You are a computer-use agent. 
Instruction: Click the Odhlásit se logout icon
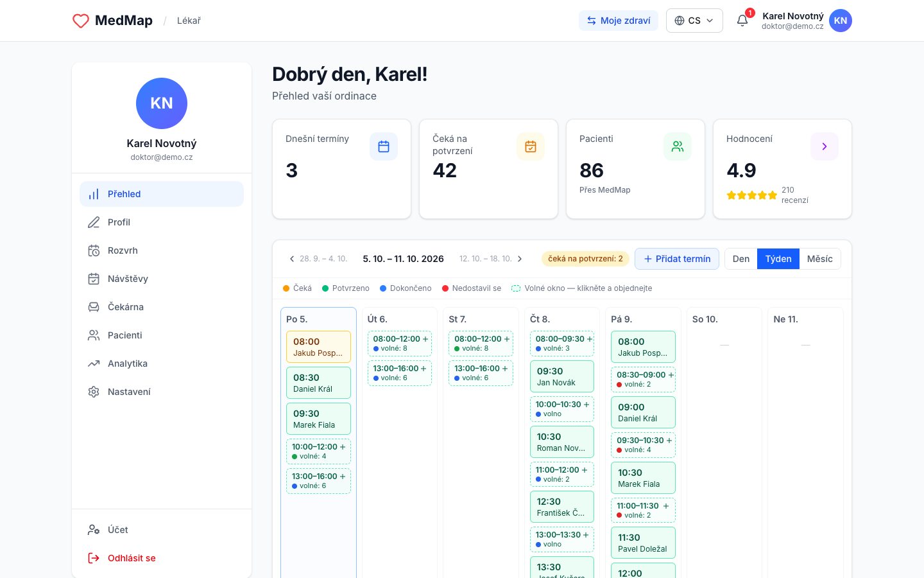point(94,558)
